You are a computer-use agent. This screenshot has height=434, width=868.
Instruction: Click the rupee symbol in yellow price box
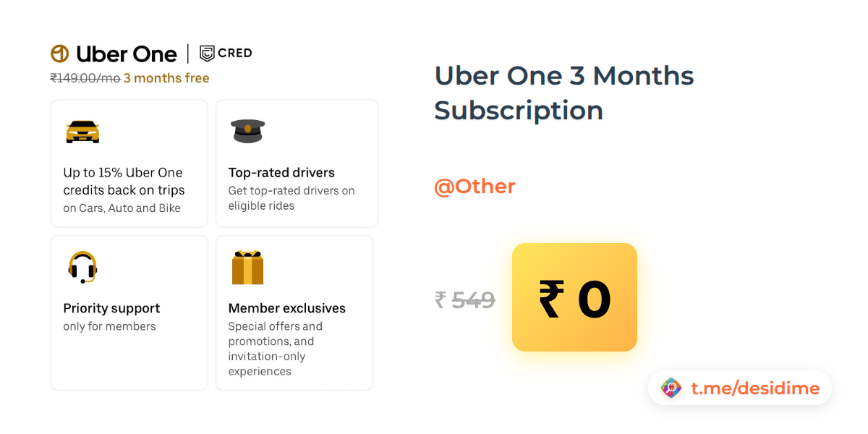click(x=551, y=299)
